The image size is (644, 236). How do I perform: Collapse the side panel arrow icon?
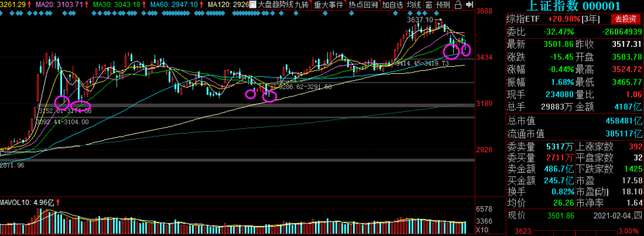(469, 5)
